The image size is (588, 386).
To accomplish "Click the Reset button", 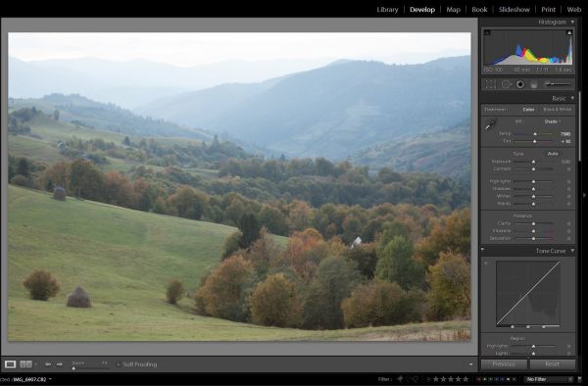I will click(553, 364).
